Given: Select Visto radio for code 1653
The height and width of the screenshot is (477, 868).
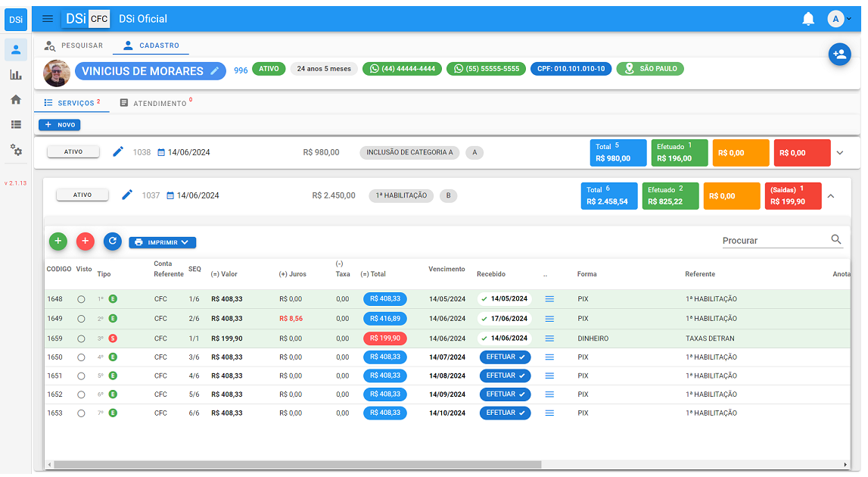Looking at the screenshot, I should [x=81, y=413].
